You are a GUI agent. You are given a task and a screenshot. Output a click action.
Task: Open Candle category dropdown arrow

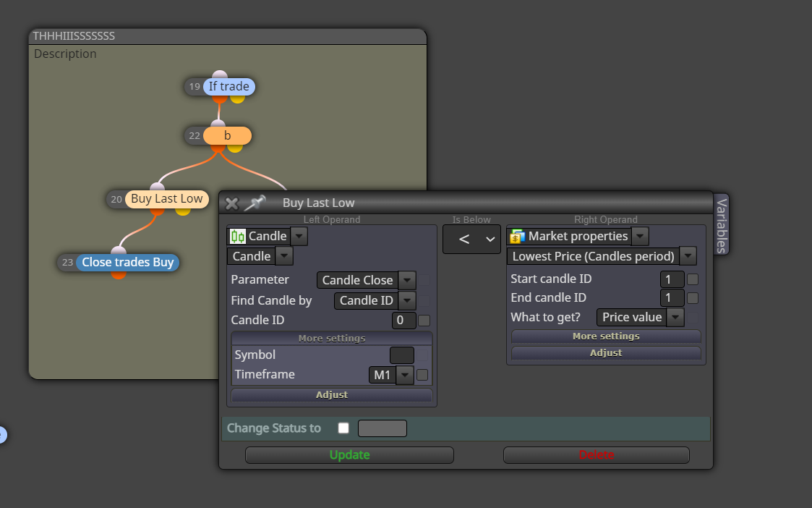[x=299, y=237]
